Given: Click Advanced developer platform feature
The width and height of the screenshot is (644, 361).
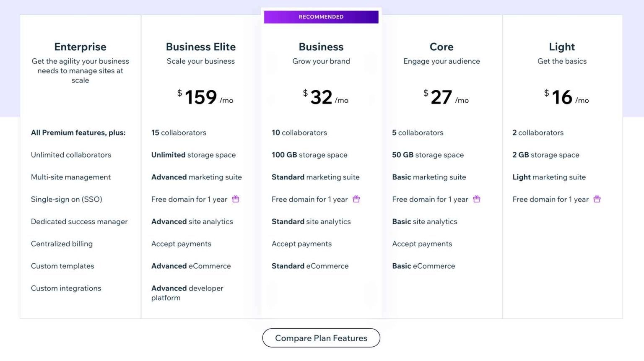Looking at the screenshot, I should click(187, 293).
